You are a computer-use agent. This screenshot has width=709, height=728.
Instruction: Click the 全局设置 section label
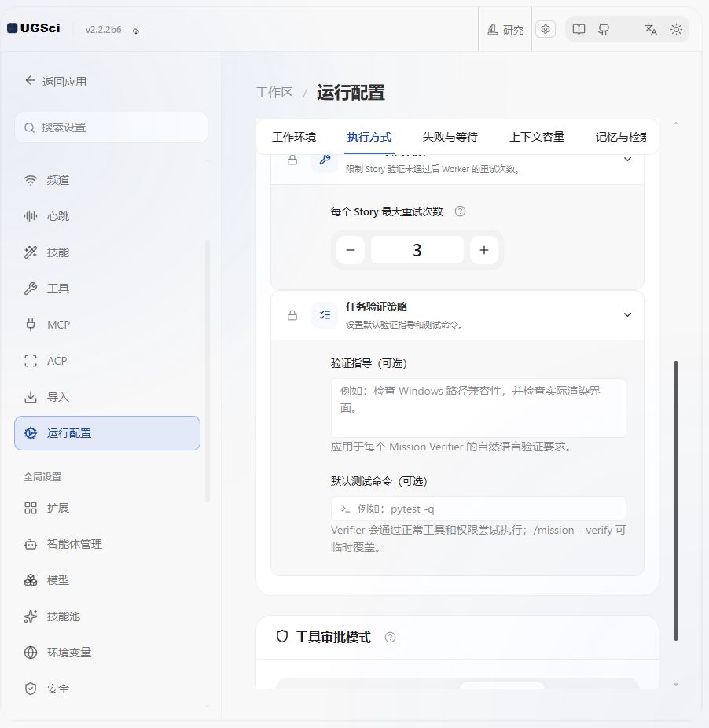(x=42, y=477)
